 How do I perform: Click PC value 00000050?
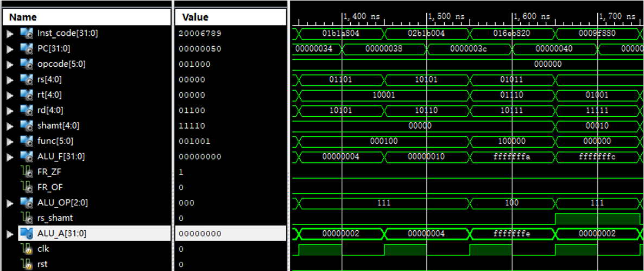point(200,49)
